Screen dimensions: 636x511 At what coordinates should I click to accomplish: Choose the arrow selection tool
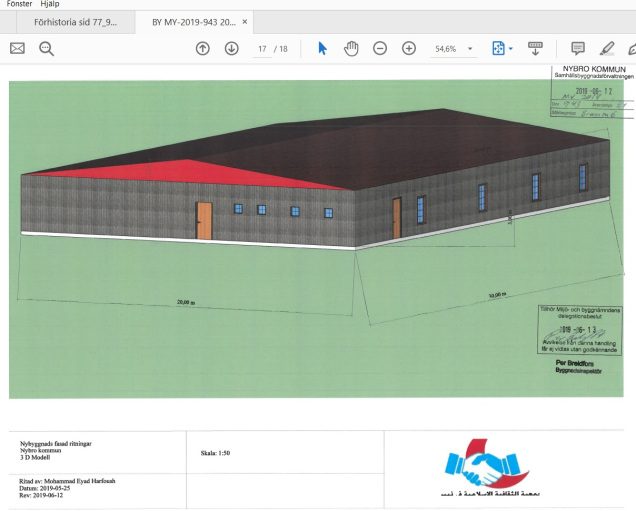322,48
